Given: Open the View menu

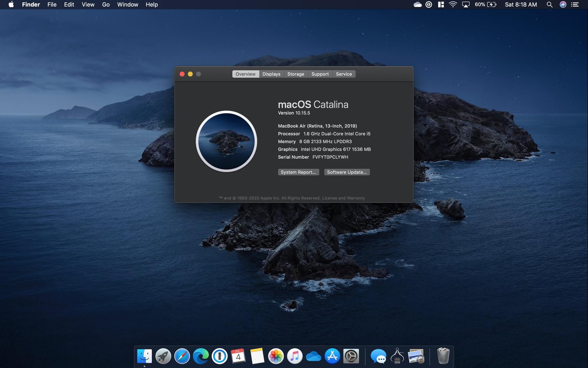Looking at the screenshot, I should pyautogui.click(x=88, y=4).
